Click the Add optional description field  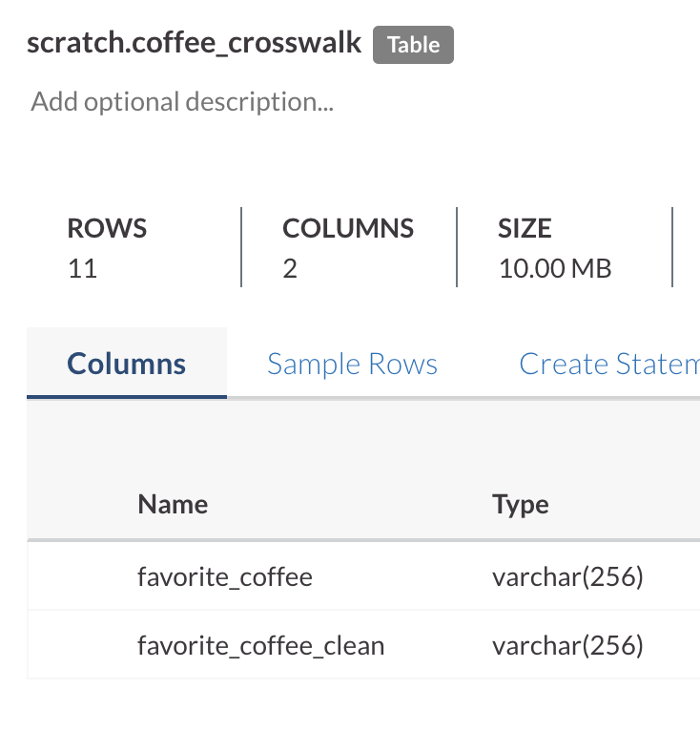[x=182, y=101]
